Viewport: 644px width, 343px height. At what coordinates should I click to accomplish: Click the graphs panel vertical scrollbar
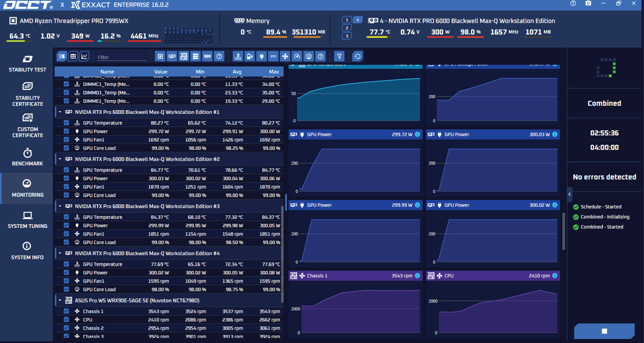tap(563, 231)
